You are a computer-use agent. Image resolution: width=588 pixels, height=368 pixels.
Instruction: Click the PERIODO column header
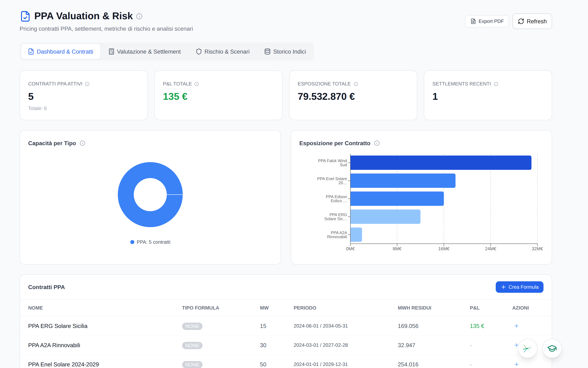point(305,308)
